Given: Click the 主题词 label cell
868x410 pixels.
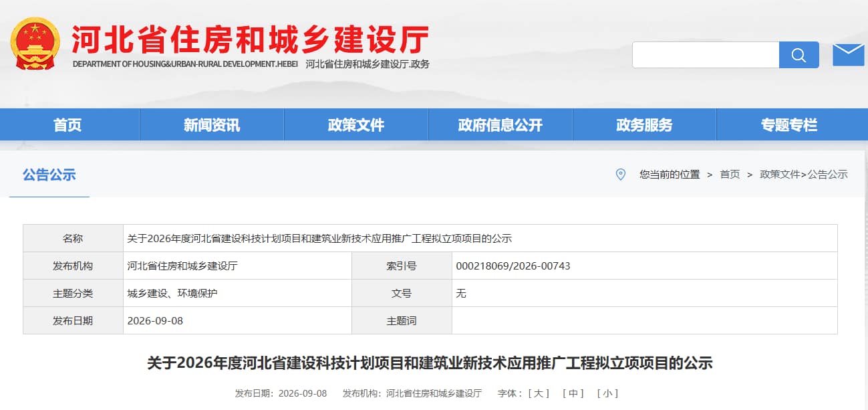Looking at the screenshot, I should 402,320.
